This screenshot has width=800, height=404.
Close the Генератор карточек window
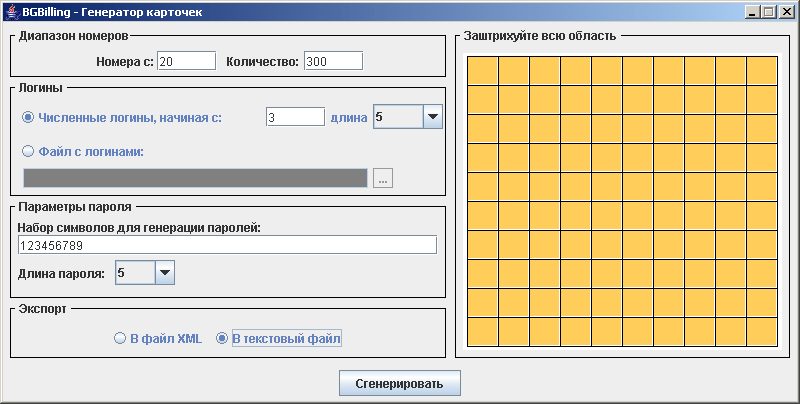[x=785, y=12]
